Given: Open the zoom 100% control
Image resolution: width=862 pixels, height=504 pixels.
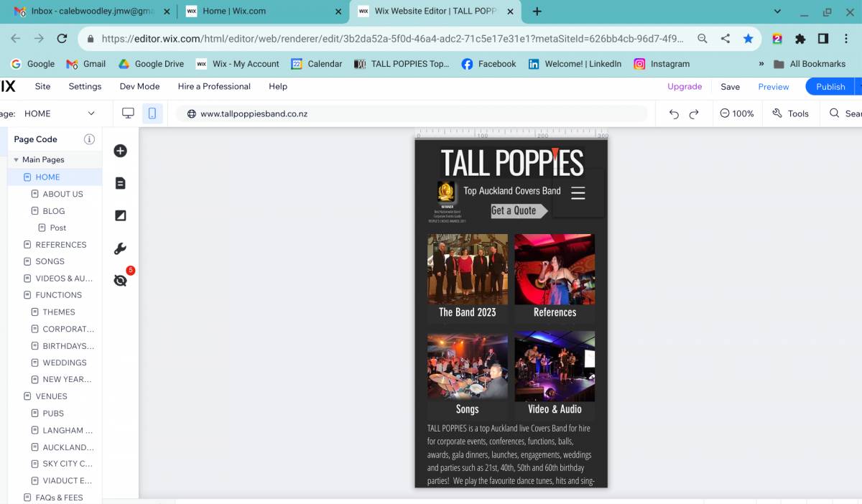Looking at the screenshot, I should tap(737, 113).
